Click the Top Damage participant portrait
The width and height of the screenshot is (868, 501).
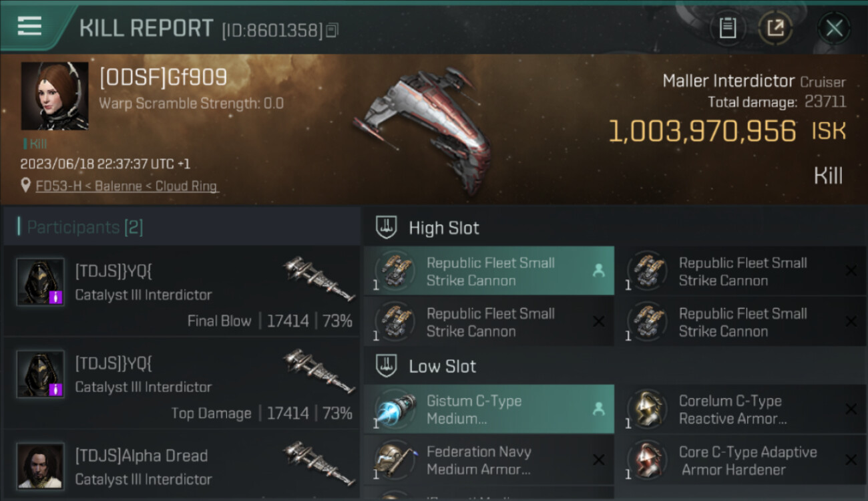pyautogui.click(x=41, y=374)
